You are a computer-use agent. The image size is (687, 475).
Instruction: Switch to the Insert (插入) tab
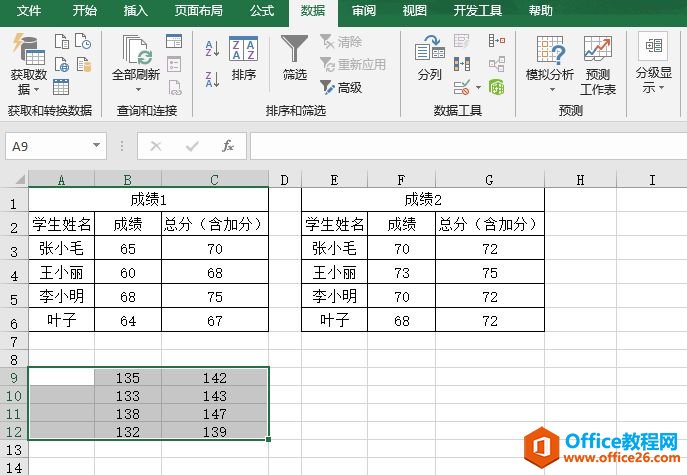(135, 11)
